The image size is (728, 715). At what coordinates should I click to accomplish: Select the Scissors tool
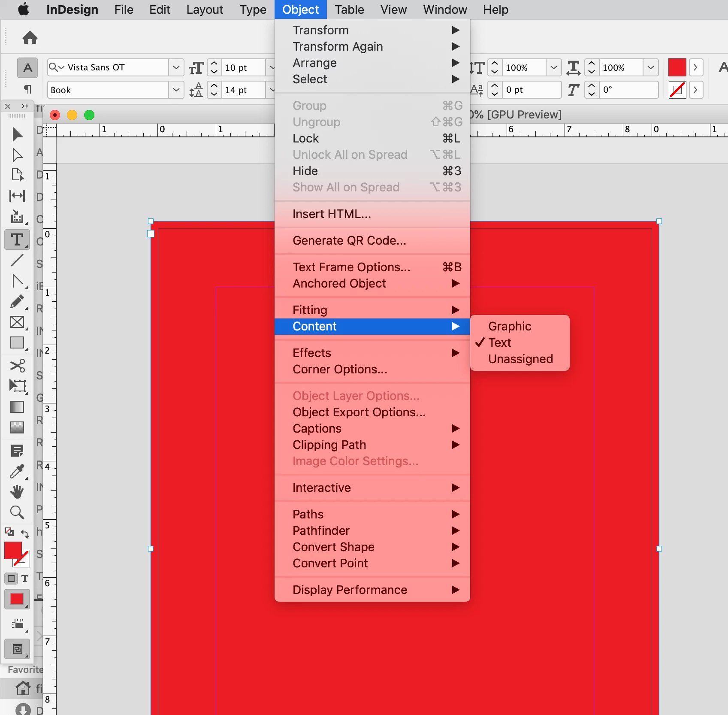point(17,366)
